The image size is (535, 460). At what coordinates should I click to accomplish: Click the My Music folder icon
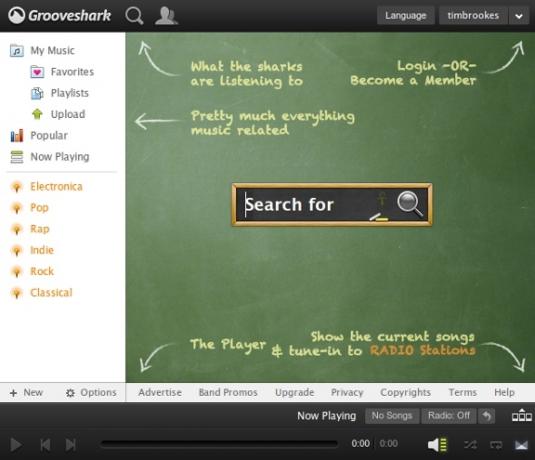coord(17,51)
